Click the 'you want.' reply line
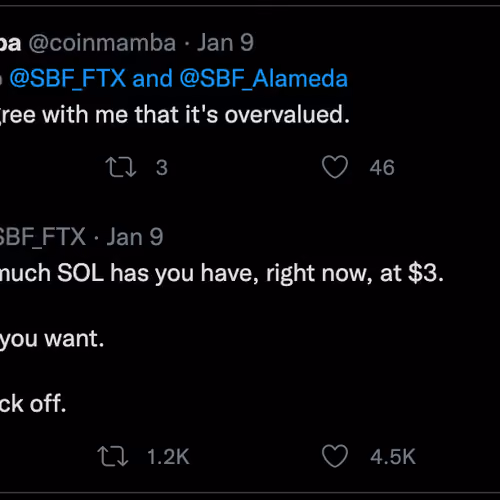500x500 pixels. click(x=52, y=339)
